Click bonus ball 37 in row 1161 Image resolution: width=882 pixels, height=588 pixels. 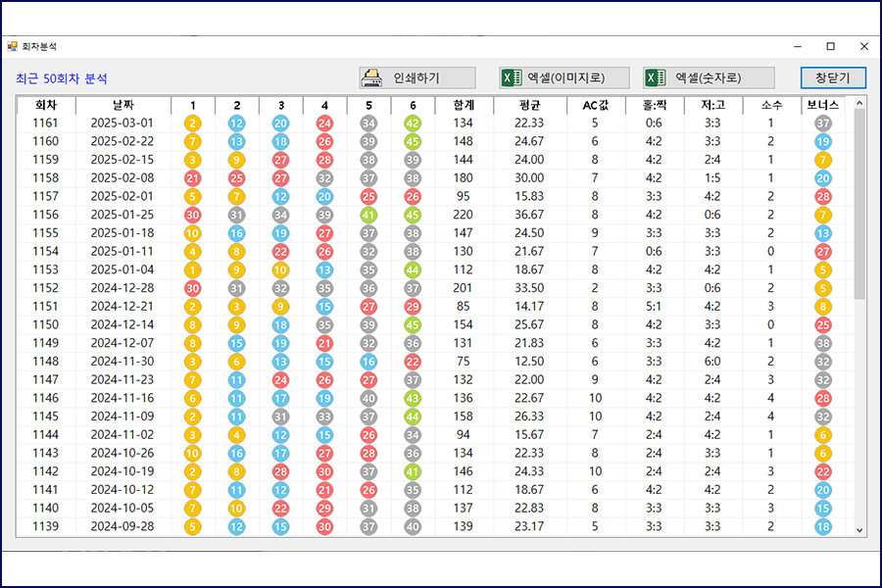[x=823, y=123]
